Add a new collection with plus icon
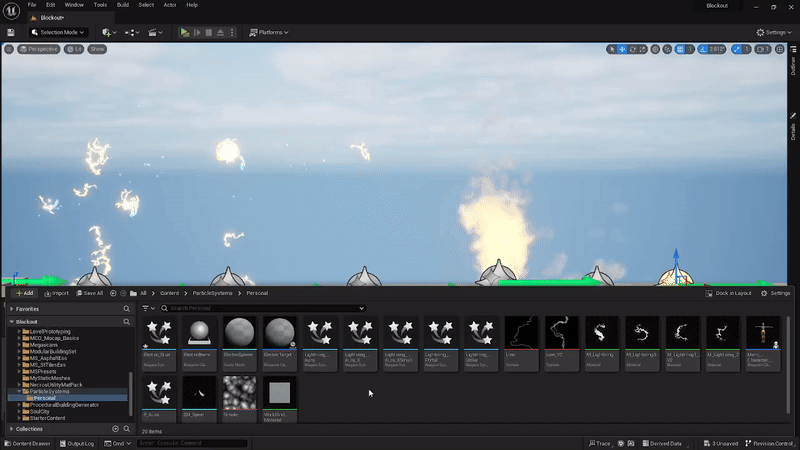Image resolution: width=800 pixels, height=450 pixels. coord(115,428)
